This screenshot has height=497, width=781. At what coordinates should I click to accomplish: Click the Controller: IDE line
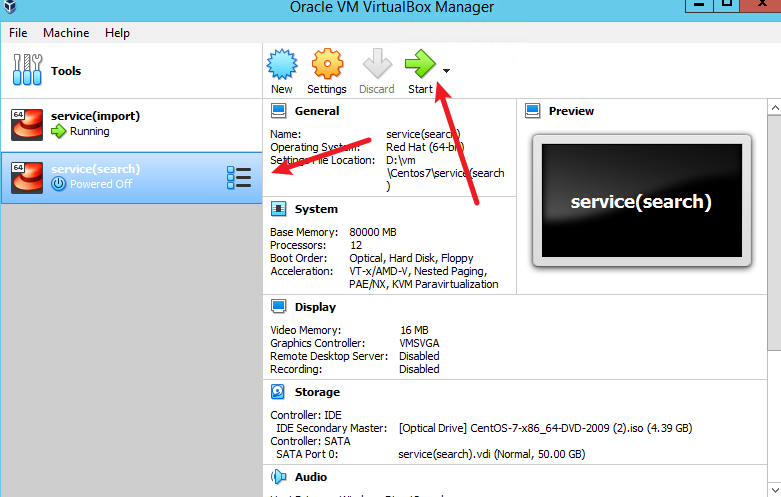306,415
